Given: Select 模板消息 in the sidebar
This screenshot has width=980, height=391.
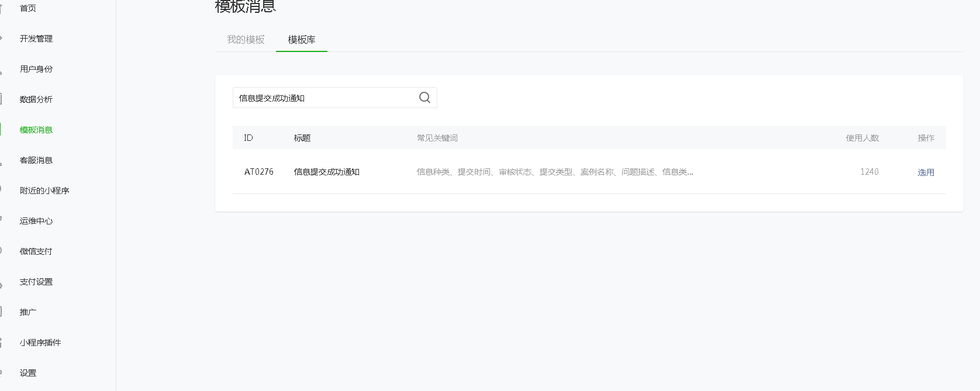Looking at the screenshot, I should coord(36,130).
